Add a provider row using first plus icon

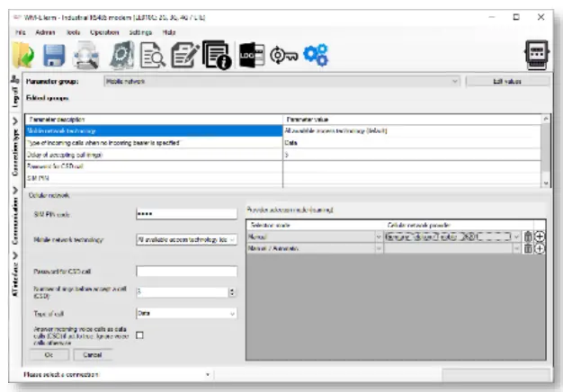point(540,236)
